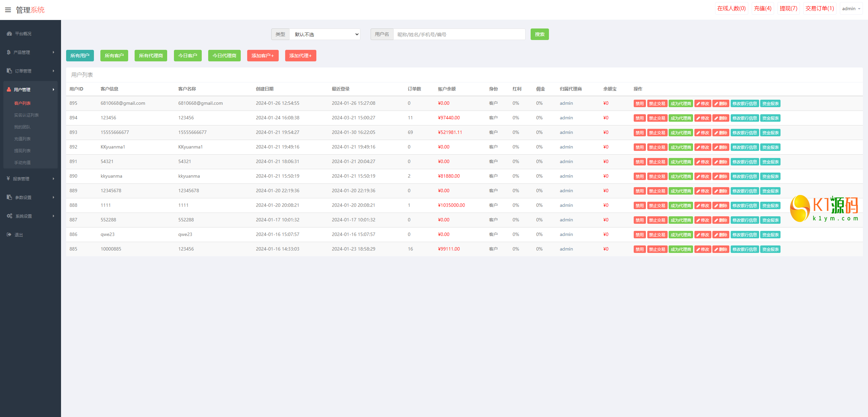Click the 添加客户+ button

262,56
